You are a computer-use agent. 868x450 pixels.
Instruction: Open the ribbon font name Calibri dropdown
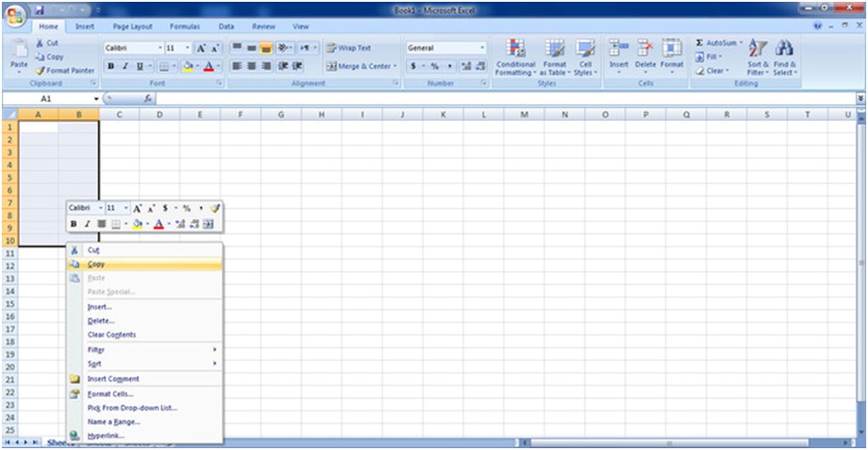[x=160, y=48]
